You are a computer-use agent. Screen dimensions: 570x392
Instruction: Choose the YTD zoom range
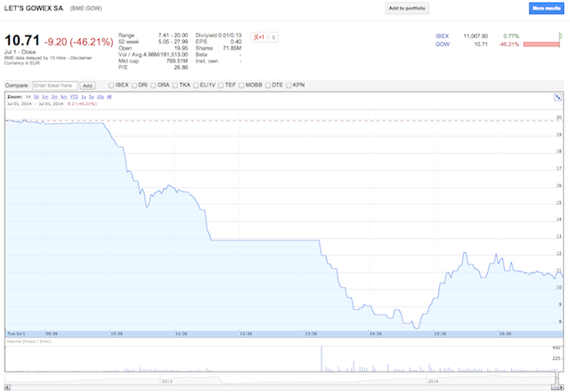click(x=74, y=97)
